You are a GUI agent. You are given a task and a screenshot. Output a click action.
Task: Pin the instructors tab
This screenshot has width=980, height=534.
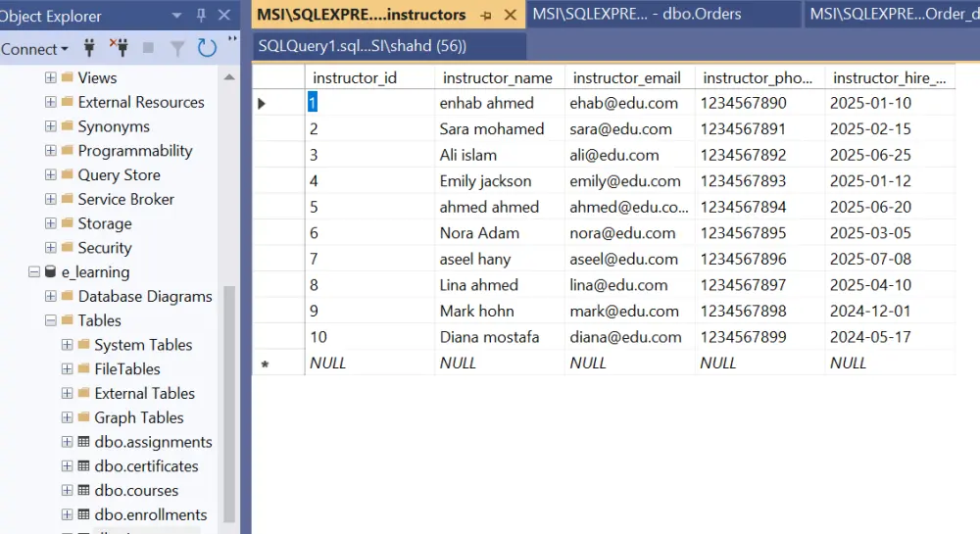point(486,16)
